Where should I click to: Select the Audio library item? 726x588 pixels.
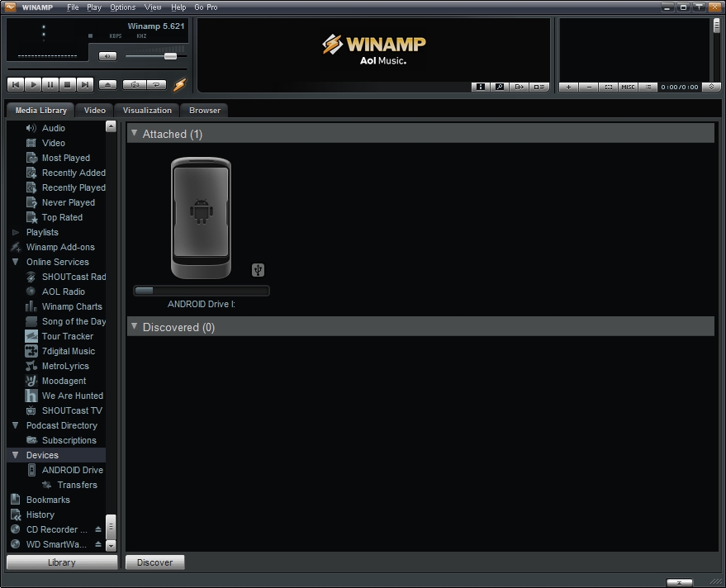[x=53, y=128]
